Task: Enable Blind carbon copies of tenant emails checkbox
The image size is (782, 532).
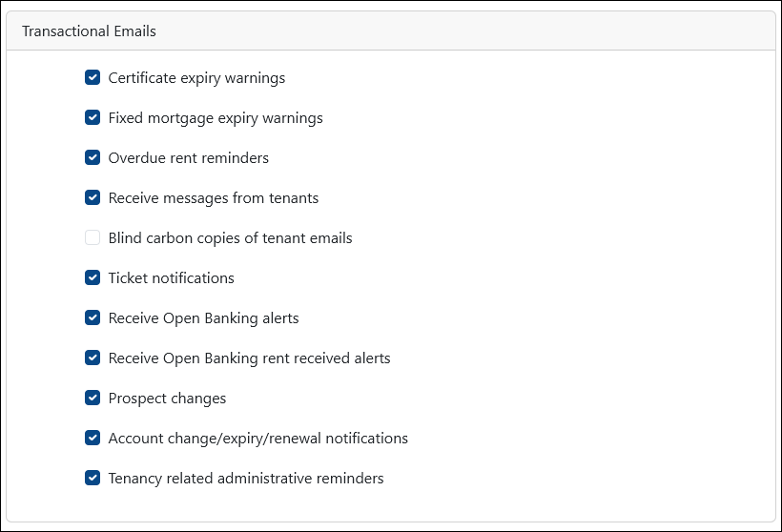Action: click(93, 237)
